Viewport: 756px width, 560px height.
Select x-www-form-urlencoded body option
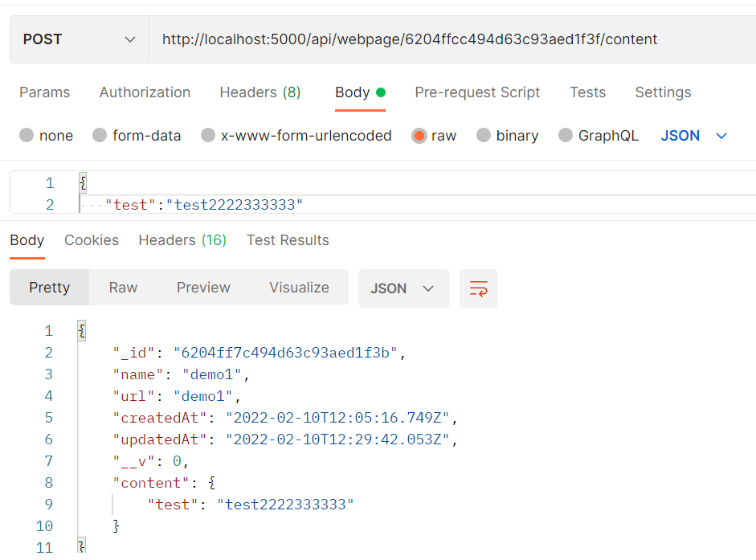296,136
